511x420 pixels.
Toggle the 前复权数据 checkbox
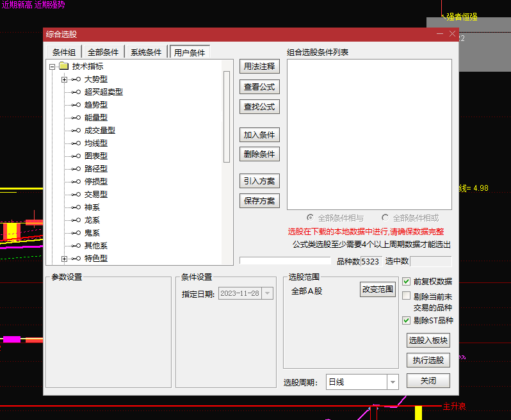[406, 281]
